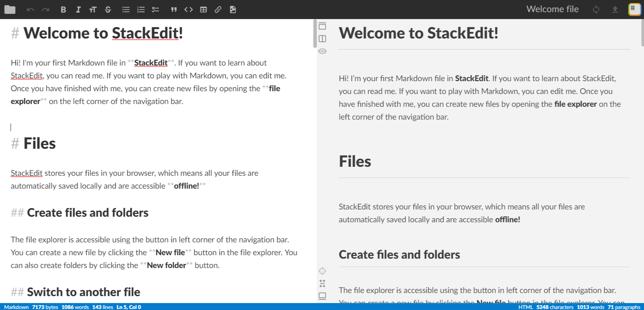Open the file explorer folder icon

click(x=10, y=9)
